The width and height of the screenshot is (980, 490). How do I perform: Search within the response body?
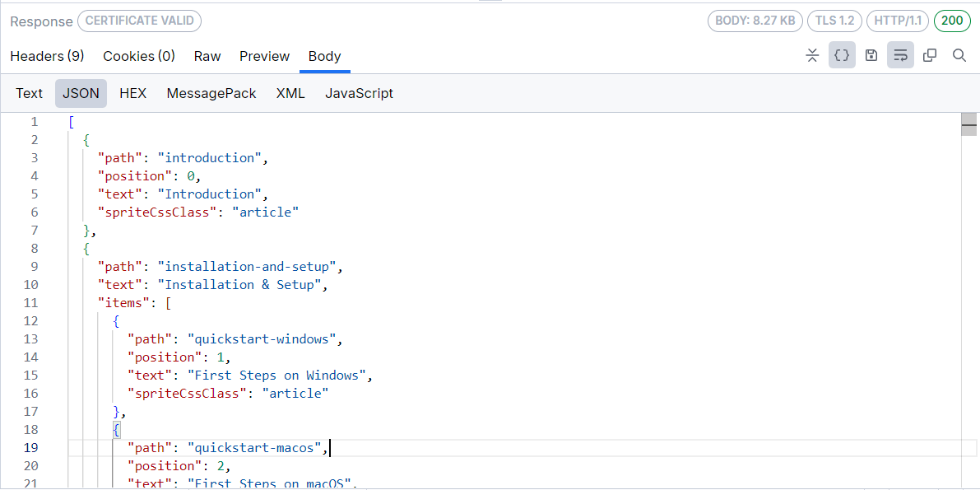coord(959,55)
